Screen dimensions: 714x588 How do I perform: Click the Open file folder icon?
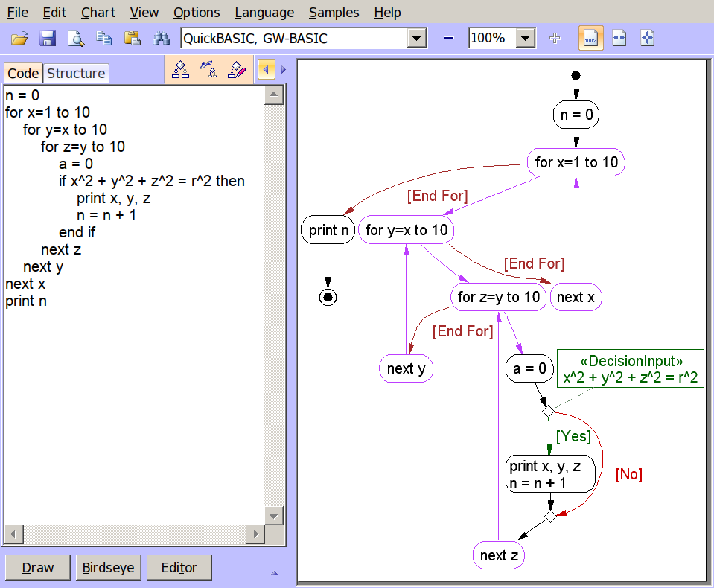click(x=19, y=39)
